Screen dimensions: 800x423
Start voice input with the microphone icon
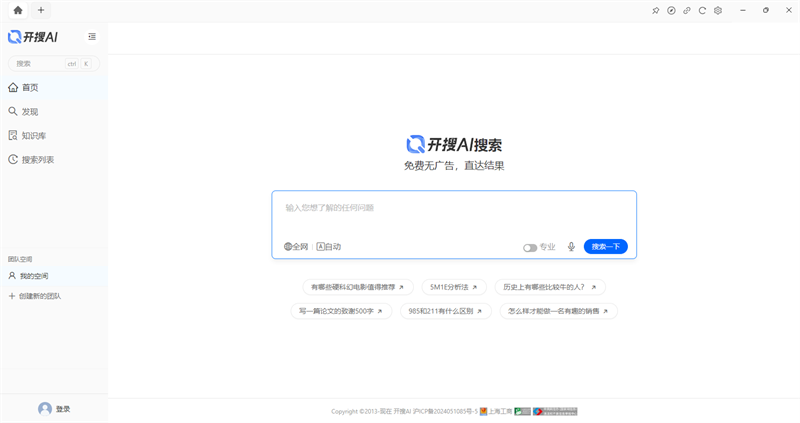point(571,247)
